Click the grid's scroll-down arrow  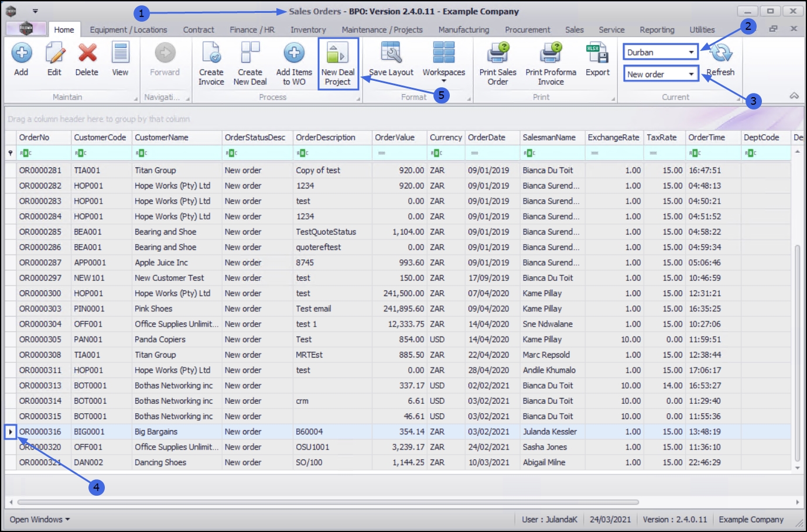pos(797,468)
